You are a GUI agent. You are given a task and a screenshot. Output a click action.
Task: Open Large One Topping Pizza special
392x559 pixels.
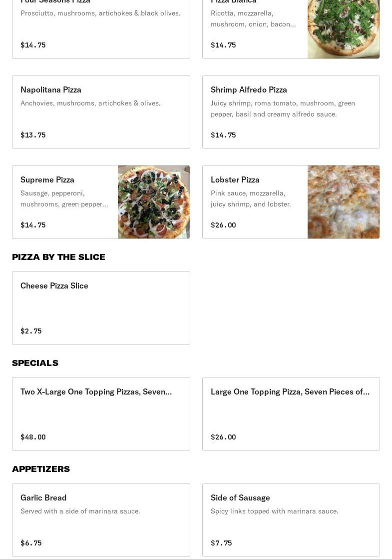291,414
